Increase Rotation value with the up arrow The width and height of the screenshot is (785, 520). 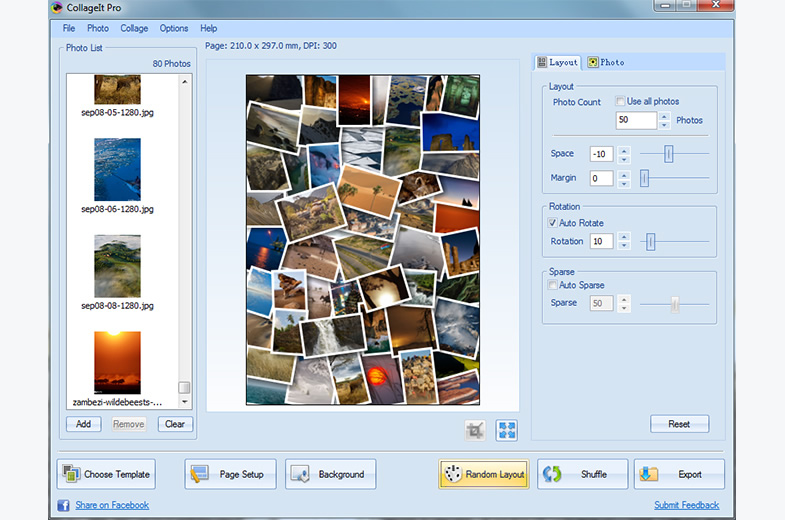click(x=625, y=237)
